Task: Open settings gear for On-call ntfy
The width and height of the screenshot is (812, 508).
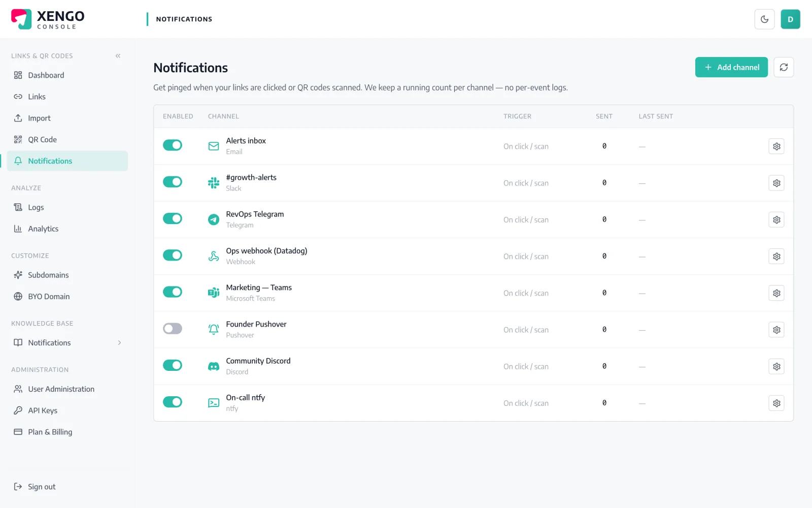Action: click(x=776, y=403)
